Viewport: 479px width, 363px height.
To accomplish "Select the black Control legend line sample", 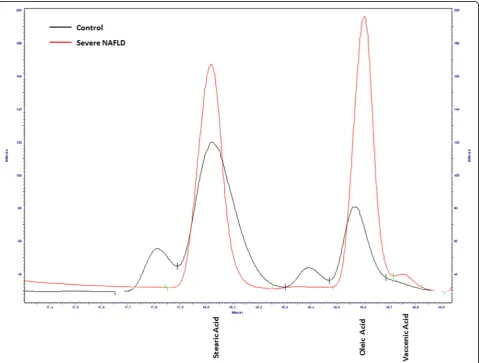I will pos(60,27).
